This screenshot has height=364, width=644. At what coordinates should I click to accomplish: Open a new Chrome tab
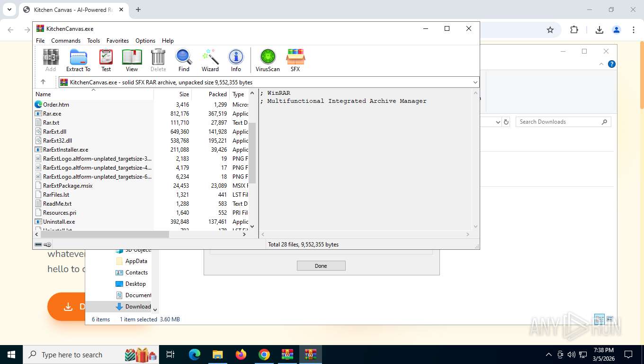pos(138,9)
